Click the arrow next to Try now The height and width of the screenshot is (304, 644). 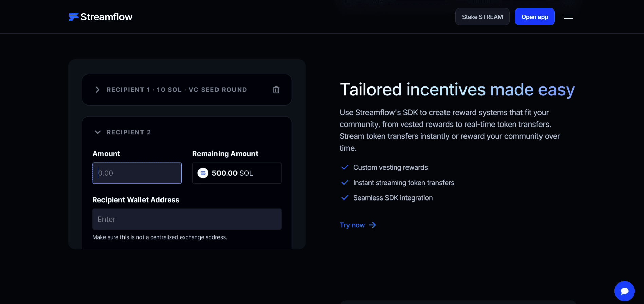coord(373,225)
